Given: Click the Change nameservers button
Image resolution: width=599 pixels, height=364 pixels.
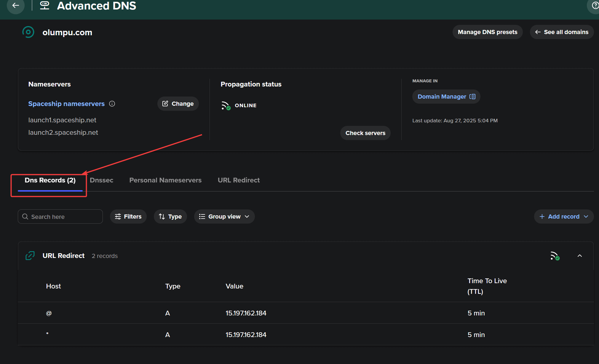Looking at the screenshot, I should pos(178,104).
